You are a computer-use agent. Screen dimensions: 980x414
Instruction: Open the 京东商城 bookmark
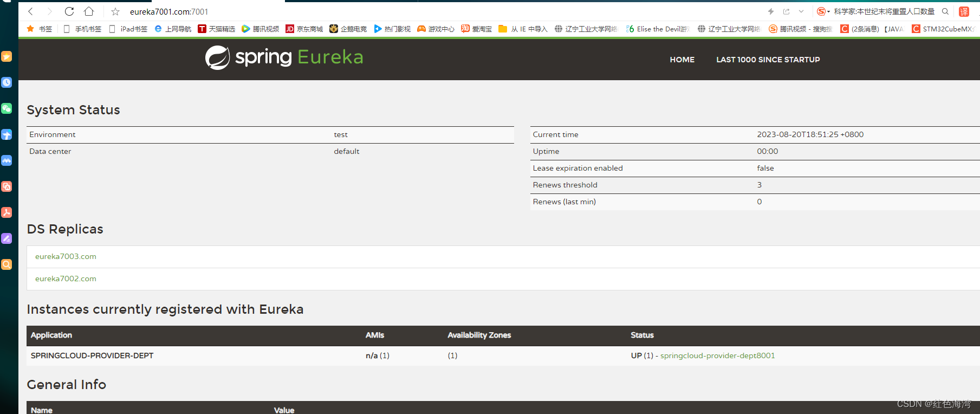pos(304,29)
